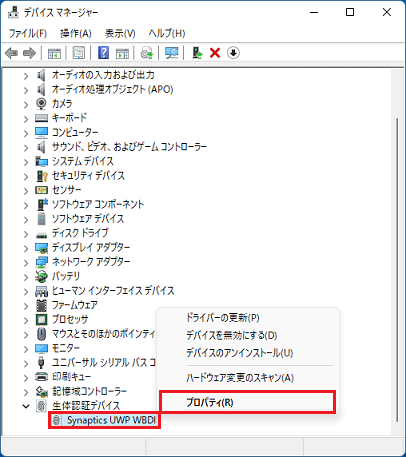The image size is (406, 457).
Task: Expand the ヒューマン インターフェイス デバイス chevron
Action: pyautogui.click(x=26, y=292)
